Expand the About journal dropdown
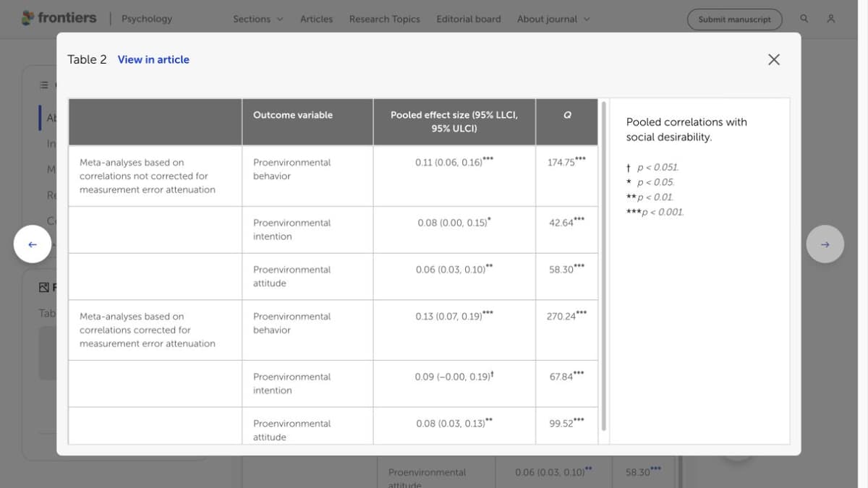The image size is (868, 488). point(553,19)
